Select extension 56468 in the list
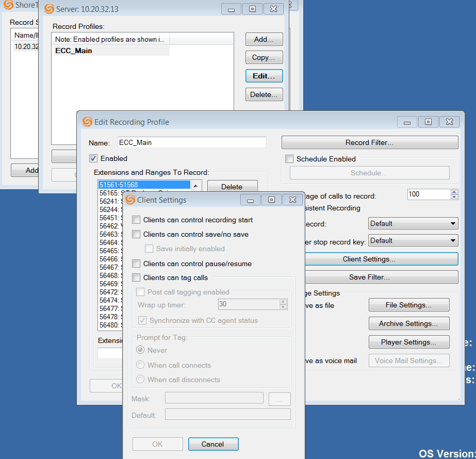The image size is (476, 459). point(111,275)
